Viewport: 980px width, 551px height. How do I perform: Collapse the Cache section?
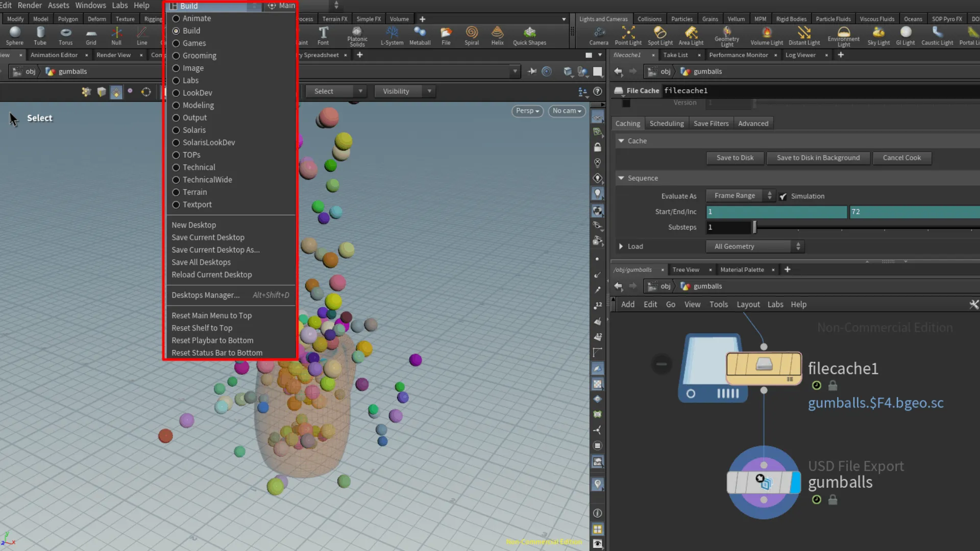pyautogui.click(x=621, y=141)
